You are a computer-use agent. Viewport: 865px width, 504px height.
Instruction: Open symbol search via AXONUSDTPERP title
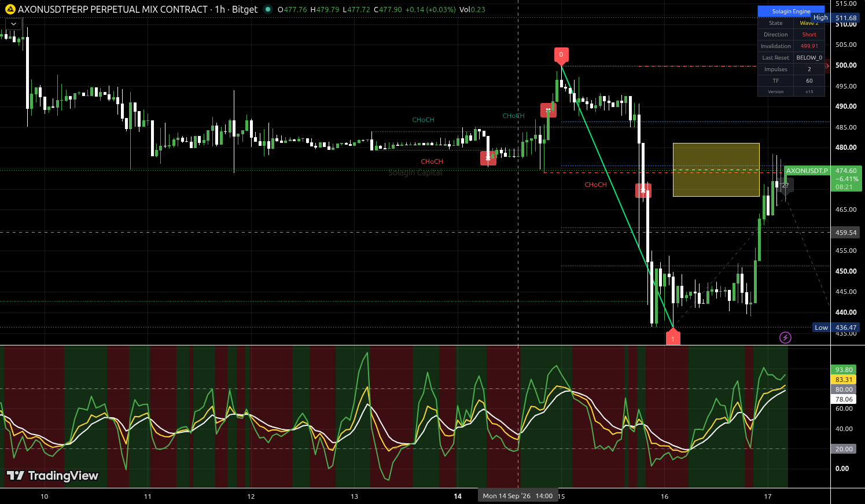112,9
